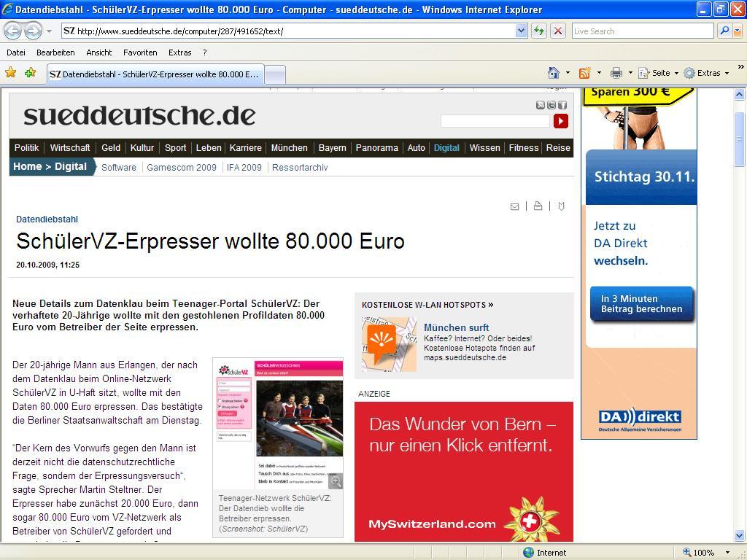Viewport: 747px width, 560px height.
Task: Click the orange RSS feeds toolbar icon
Action: tap(584, 73)
